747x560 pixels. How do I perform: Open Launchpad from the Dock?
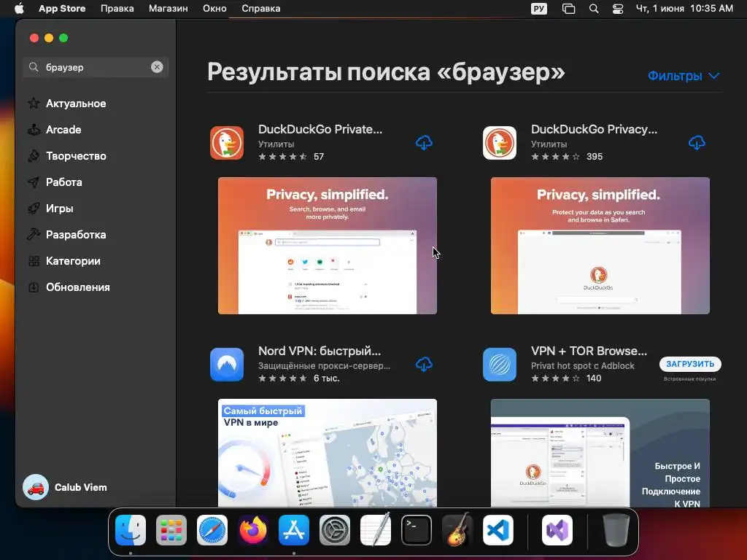171,530
